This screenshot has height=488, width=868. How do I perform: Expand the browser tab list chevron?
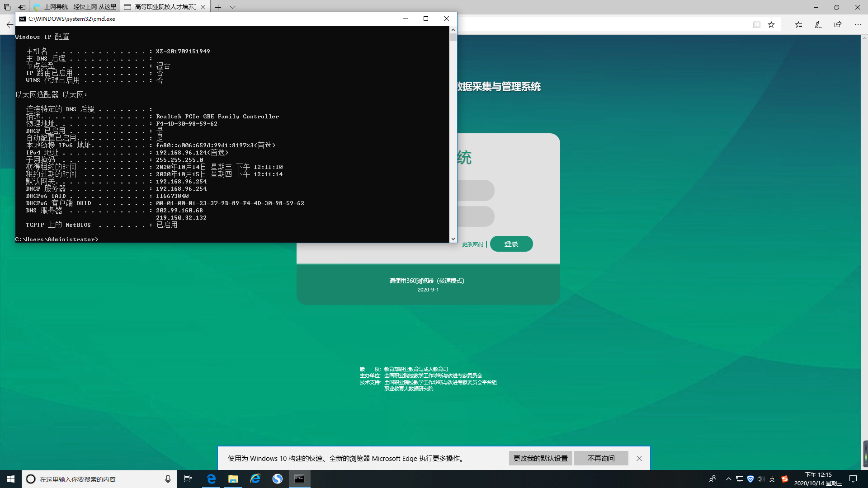click(x=232, y=7)
